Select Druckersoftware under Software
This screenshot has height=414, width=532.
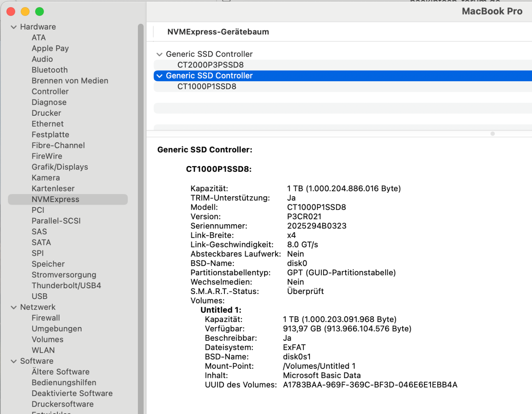[62, 404]
